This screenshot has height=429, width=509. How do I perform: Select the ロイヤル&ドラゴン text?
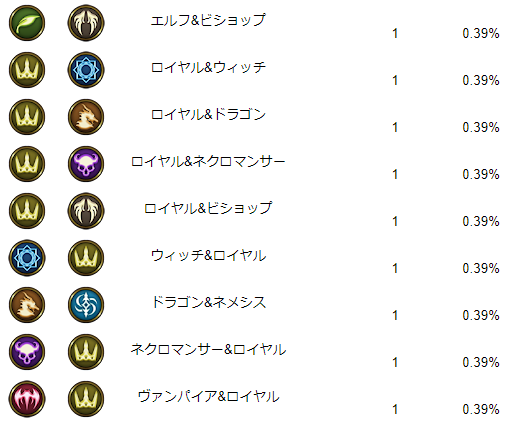(x=208, y=114)
